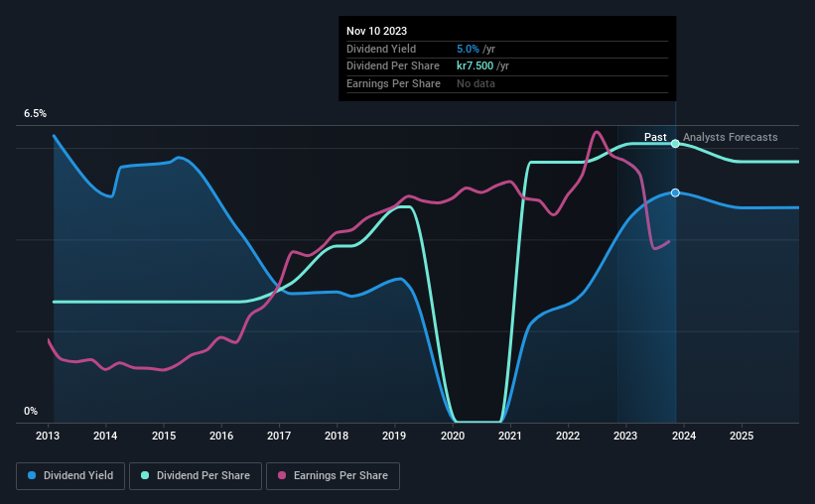Viewport: 815px width, 504px height.
Task: Click the Nov 10 2023 tooltip date
Action: click(x=377, y=31)
